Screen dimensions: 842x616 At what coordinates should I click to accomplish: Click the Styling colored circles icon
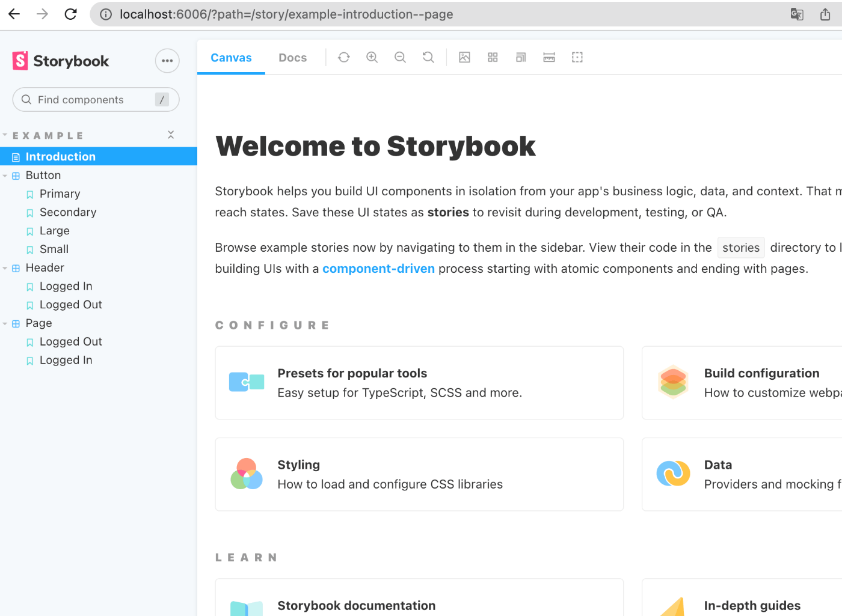[247, 474]
